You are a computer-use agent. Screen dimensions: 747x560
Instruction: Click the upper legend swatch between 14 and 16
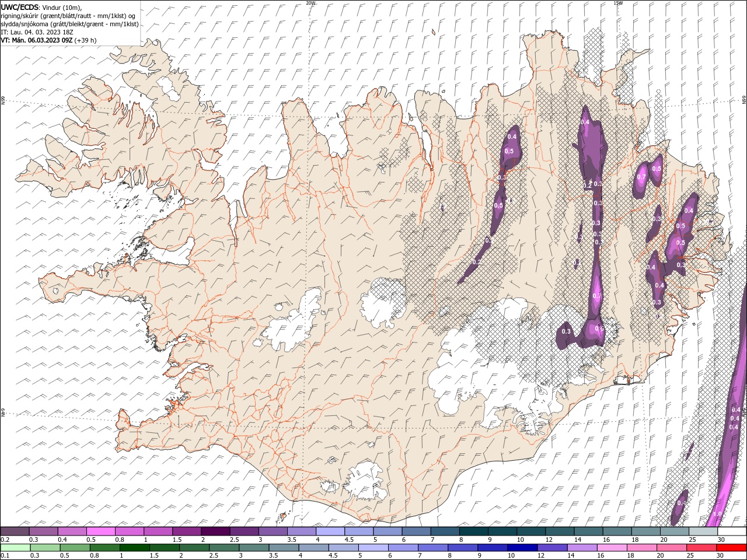(588, 531)
